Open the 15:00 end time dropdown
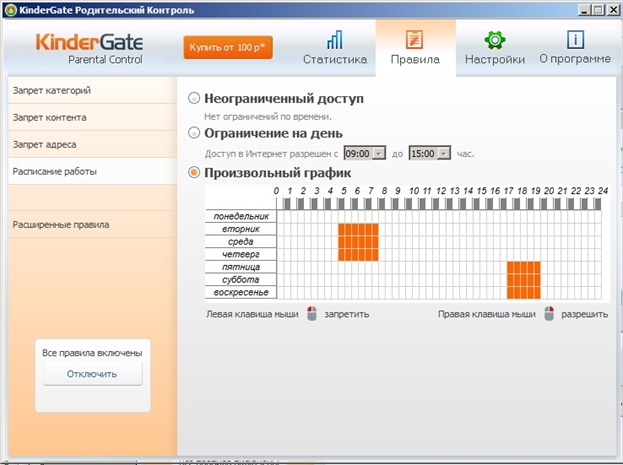623x465 pixels. [x=445, y=153]
